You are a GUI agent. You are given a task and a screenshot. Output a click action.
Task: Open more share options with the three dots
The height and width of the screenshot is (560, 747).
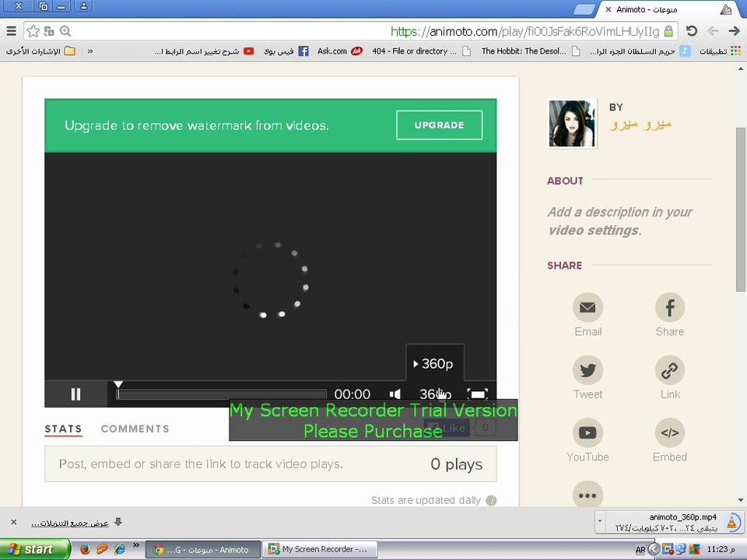click(x=587, y=495)
